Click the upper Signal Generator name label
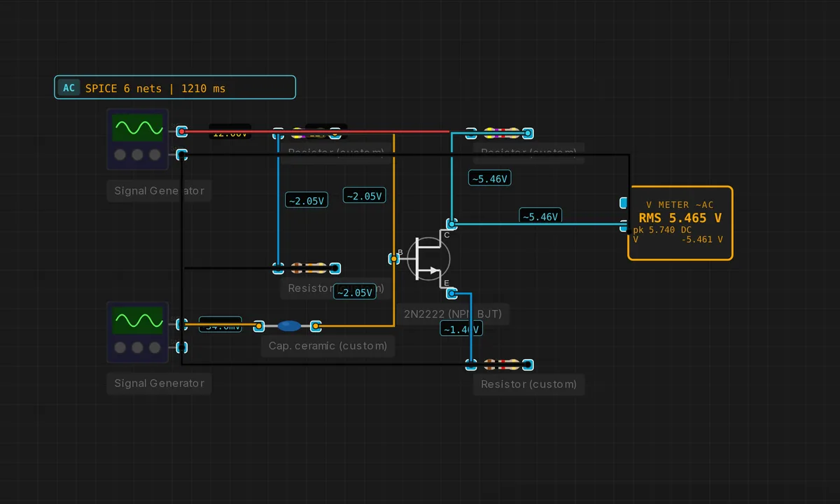Image resolution: width=840 pixels, height=504 pixels. 159,190
